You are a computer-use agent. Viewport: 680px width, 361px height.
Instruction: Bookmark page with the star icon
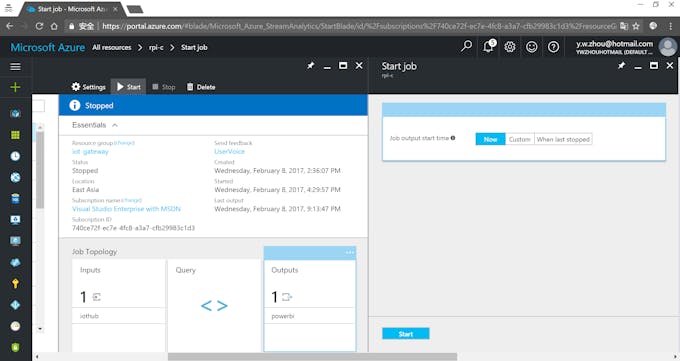[636, 26]
